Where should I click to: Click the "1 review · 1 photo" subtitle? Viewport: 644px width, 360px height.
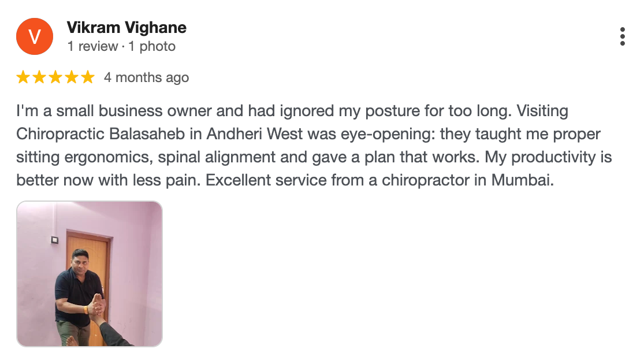click(121, 46)
